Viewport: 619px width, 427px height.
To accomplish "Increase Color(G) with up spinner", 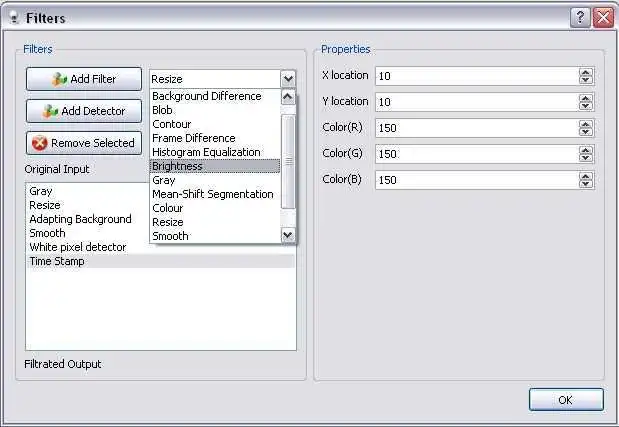I will (x=586, y=150).
